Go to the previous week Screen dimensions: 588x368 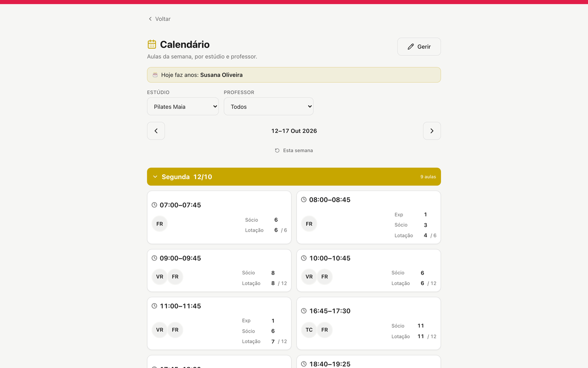(x=156, y=131)
